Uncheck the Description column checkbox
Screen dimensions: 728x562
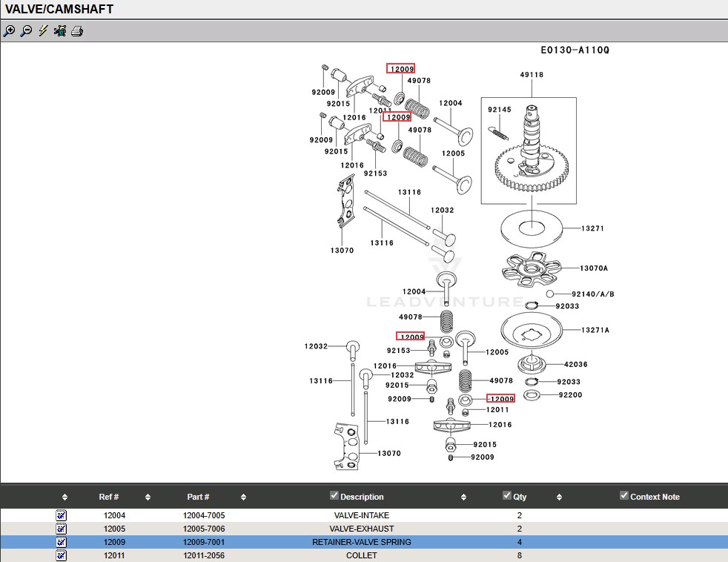(334, 495)
